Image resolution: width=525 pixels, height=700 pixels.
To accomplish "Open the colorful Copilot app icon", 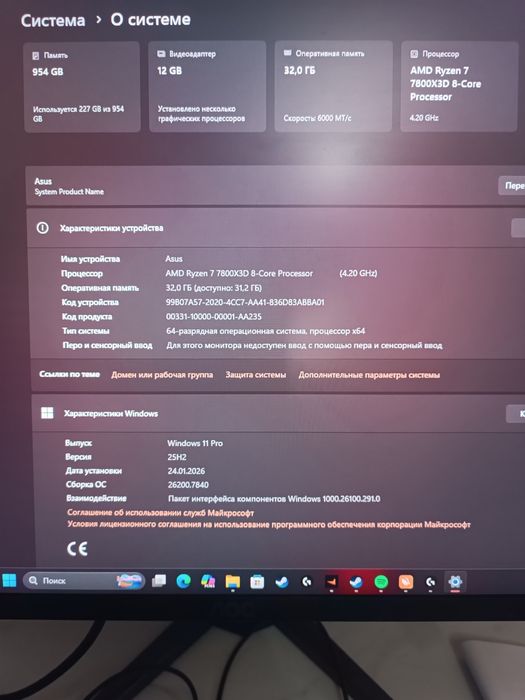I will tap(208, 581).
